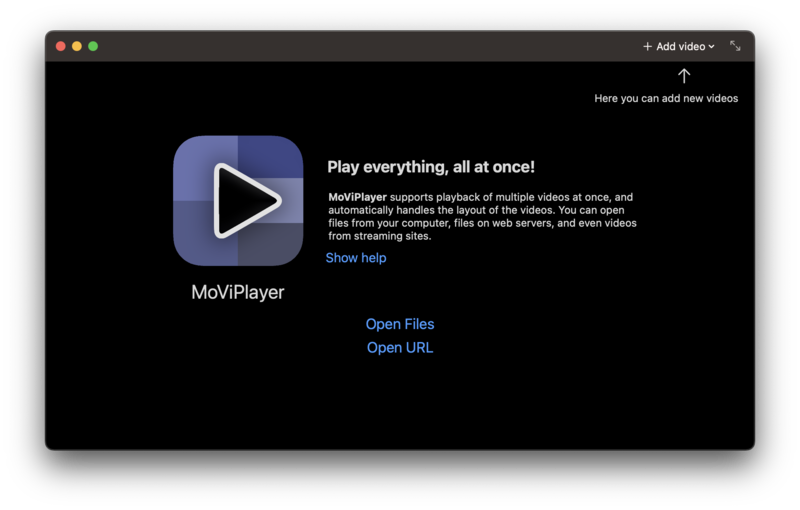Open the Add video dropdown

(x=679, y=46)
